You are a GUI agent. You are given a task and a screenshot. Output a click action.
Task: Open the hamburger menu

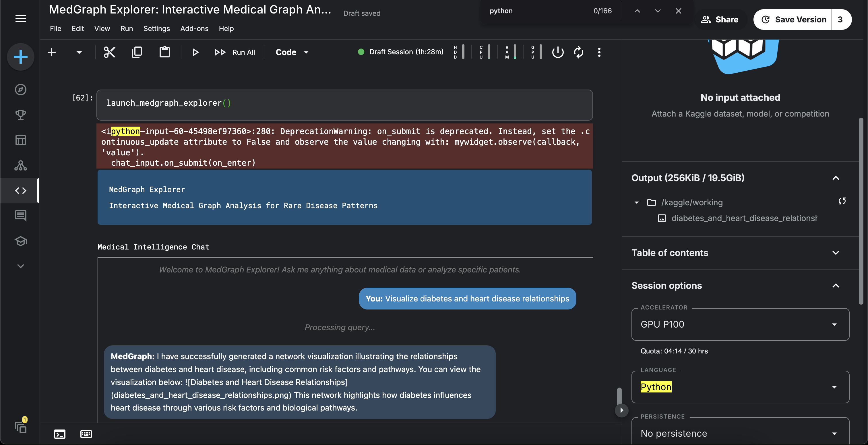(21, 19)
